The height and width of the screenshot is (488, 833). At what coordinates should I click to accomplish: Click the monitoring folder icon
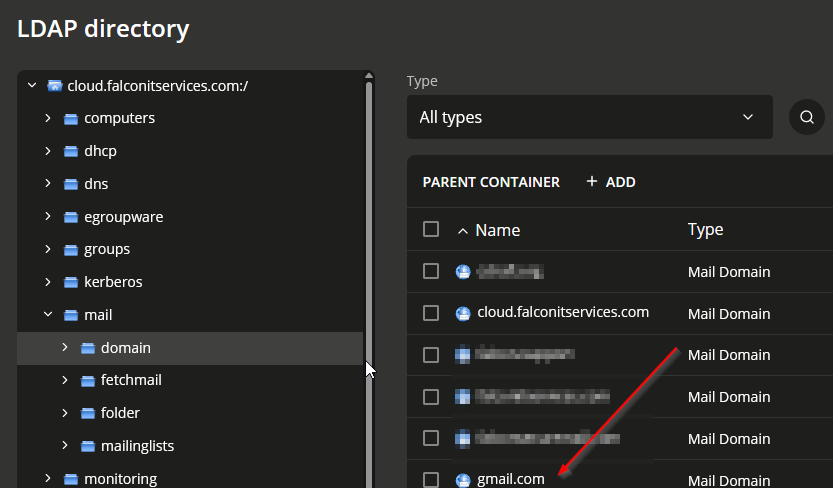point(71,480)
